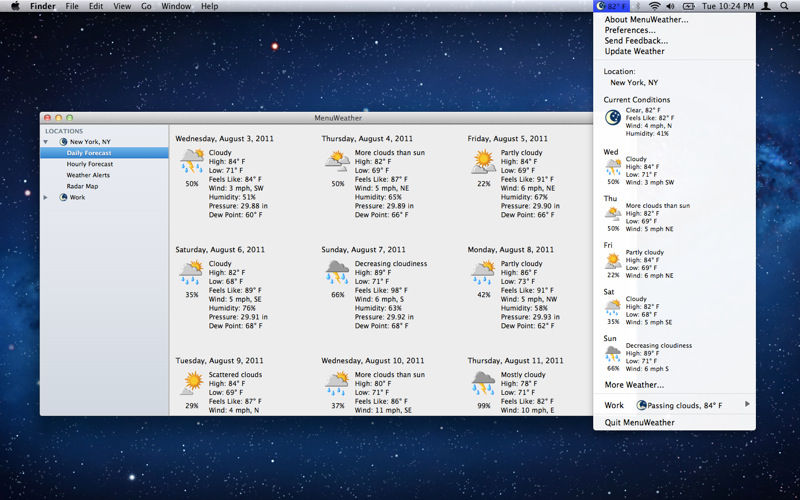The width and height of the screenshot is (800, 500).
Task: Click Thu weather icon in dropdown menu
Action: [613, 213]
